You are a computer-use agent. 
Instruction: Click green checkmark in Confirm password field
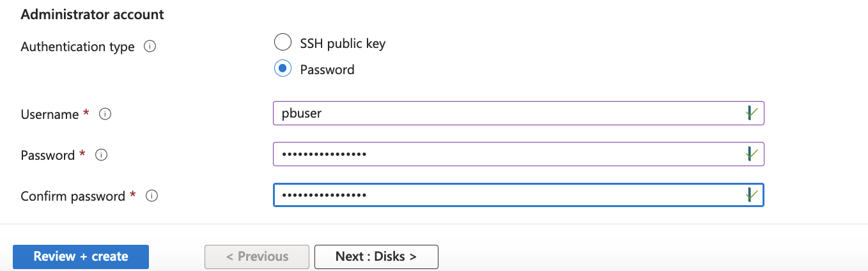(751, 195)
